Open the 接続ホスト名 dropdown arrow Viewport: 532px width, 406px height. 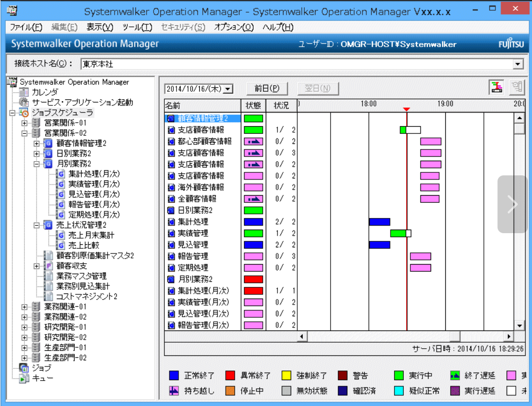[518, 64]
